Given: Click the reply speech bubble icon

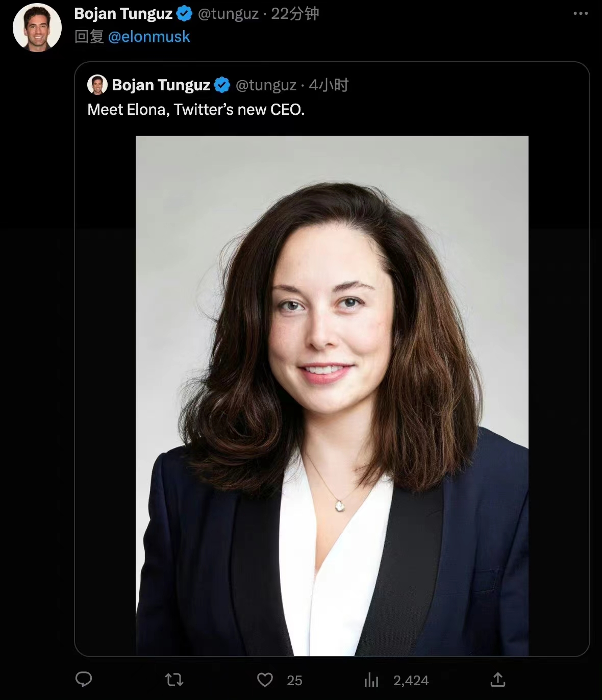Looking at the screenshot, I should point(84,680).
